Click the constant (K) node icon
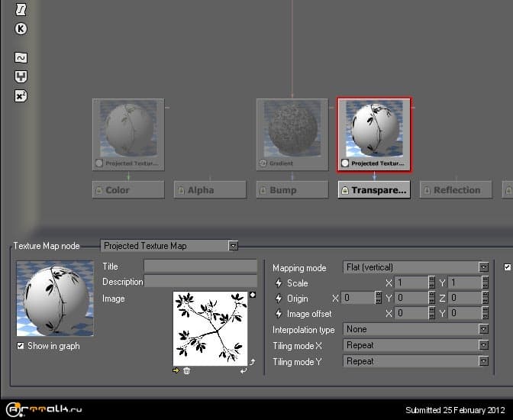Screen dimensions: 513x420 pyautogui.click(x=21, y=29)
